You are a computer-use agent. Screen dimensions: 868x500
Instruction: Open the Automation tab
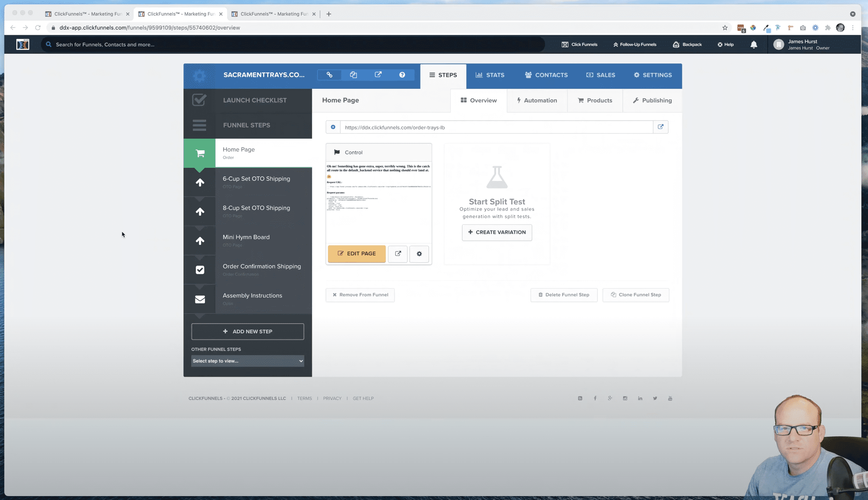click(x=537, y=100)
